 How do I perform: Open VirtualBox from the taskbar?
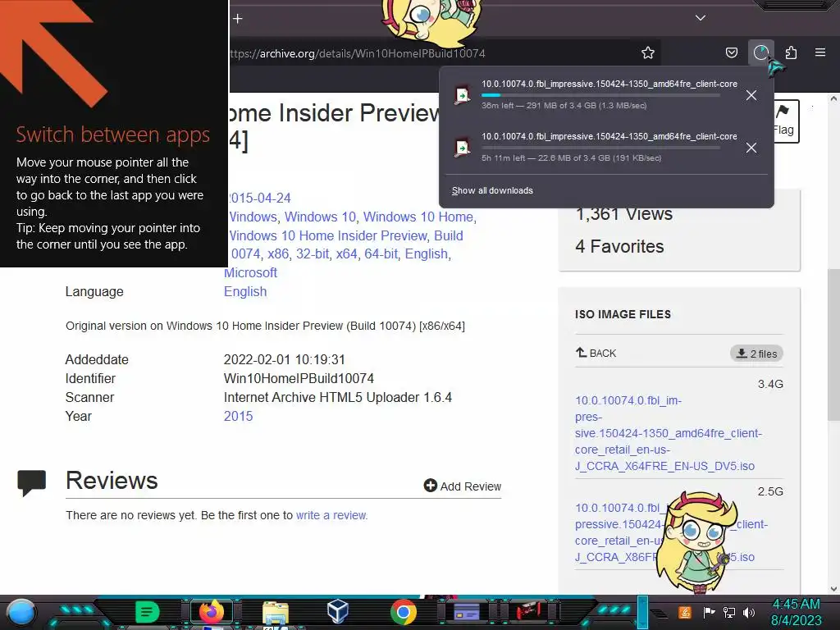pos(338,612)
